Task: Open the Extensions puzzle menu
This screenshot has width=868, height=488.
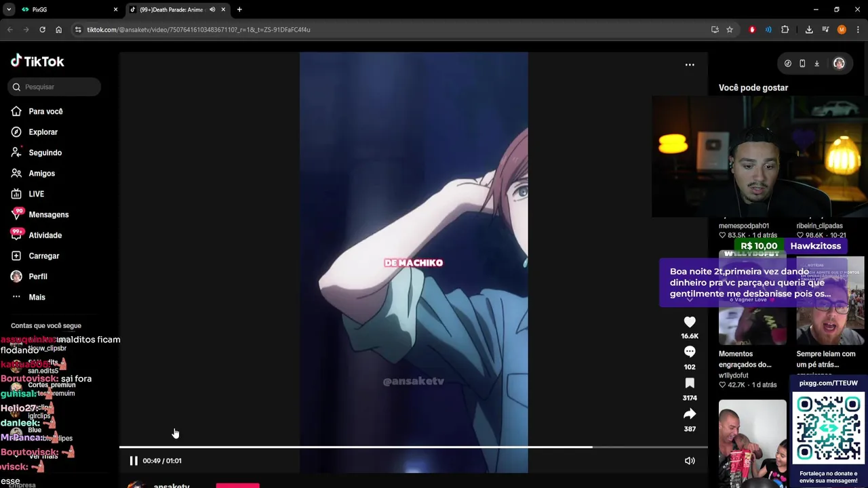Action: [785, 30]
